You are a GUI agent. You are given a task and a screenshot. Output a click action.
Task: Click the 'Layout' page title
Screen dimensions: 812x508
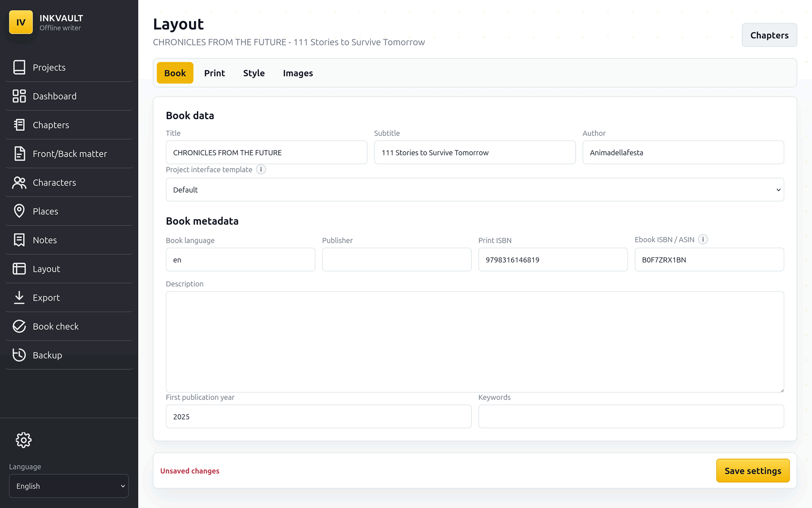point(178,24)
